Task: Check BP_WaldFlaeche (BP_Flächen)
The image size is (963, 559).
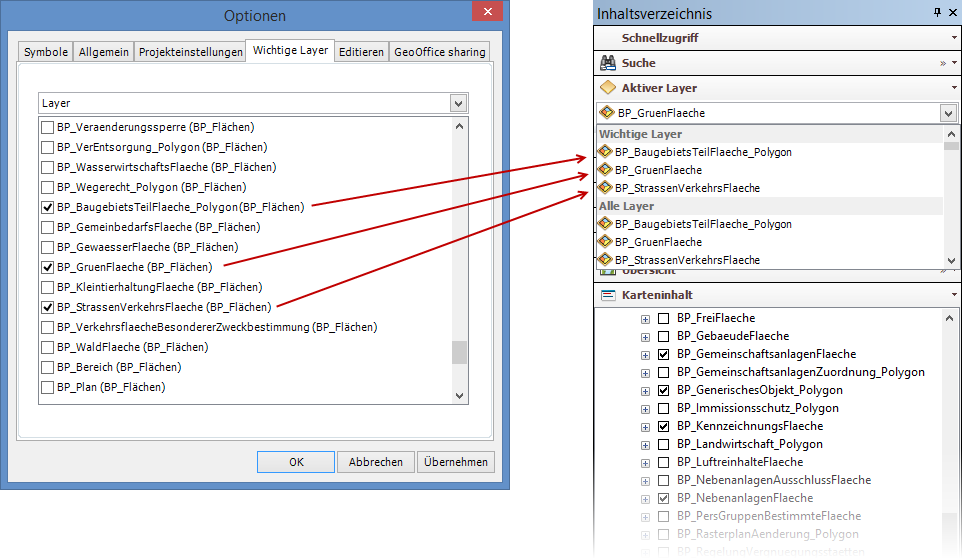Action: coord(47,348)
